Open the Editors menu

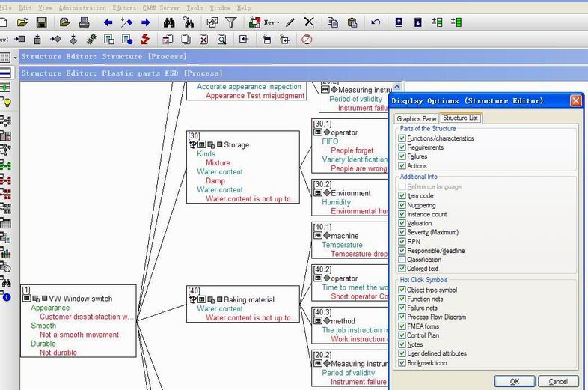124,8
